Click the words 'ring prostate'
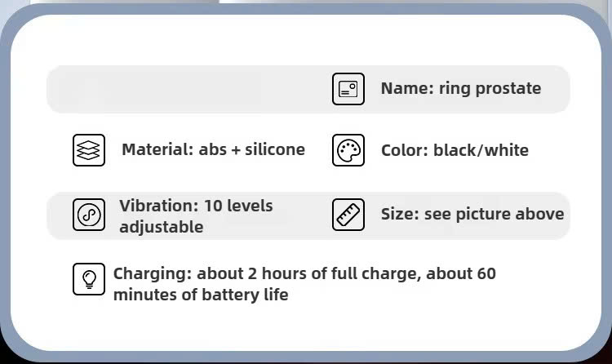612x364 pixels. [490, 88]
